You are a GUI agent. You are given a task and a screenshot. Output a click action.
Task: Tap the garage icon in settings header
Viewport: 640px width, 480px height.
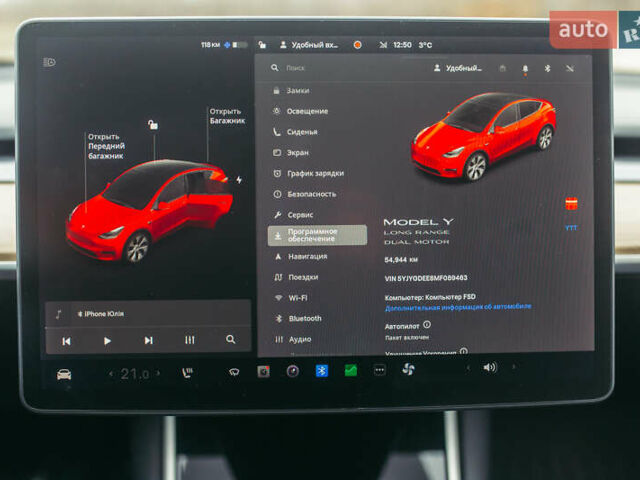pos(502,68)
